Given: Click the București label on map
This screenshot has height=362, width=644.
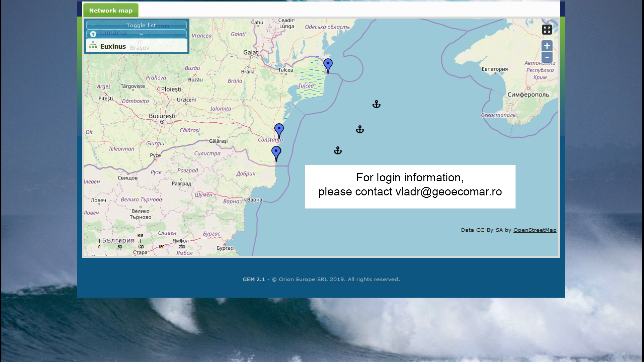Looking at the screenshot, I should tap(162, 116).
